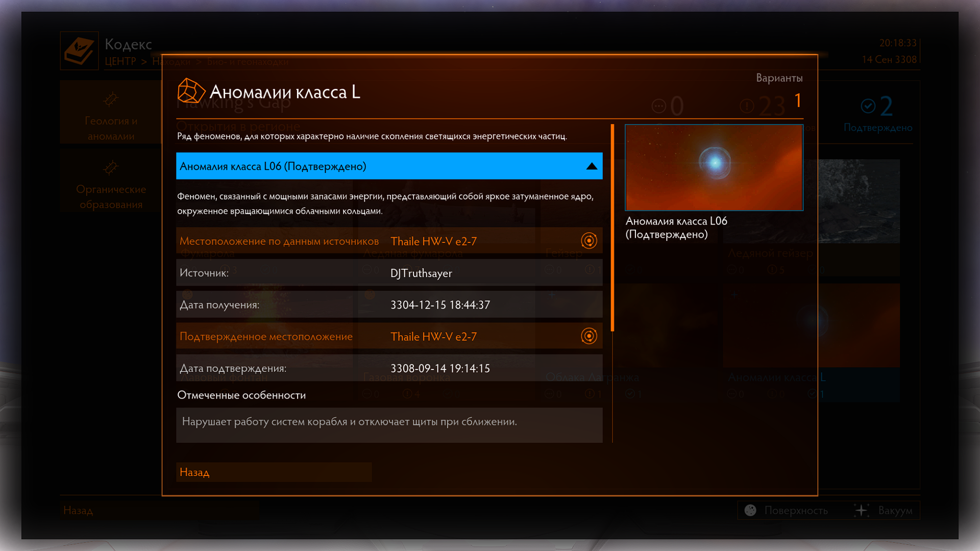This screenshot has width=980, height=551.
Task: Select the Вакуум filter button
Action: pos(884,510)
